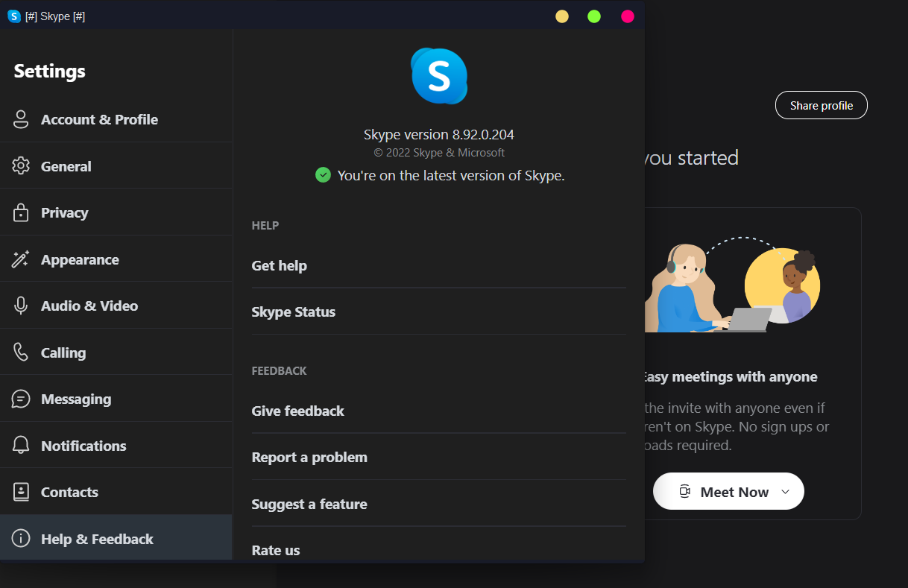Open Account & Profile settings
908x588 pixels.
(116, 119)
